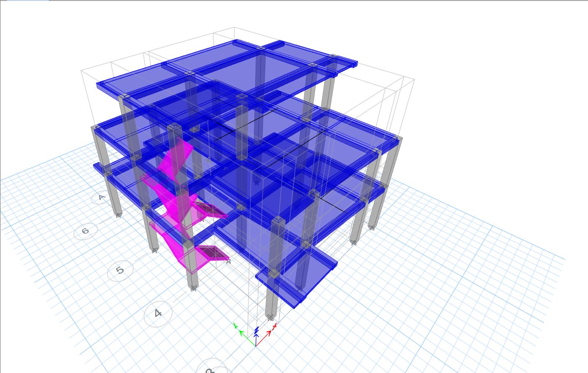Viewport: 588px width, 373px height.
Task: Select the column base support nearest grid 4
Action: click(194, 288)
